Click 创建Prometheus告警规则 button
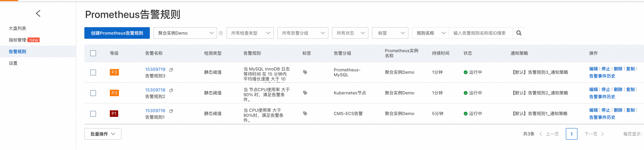This screenshot has height=150, width=644. coord(117,33)
